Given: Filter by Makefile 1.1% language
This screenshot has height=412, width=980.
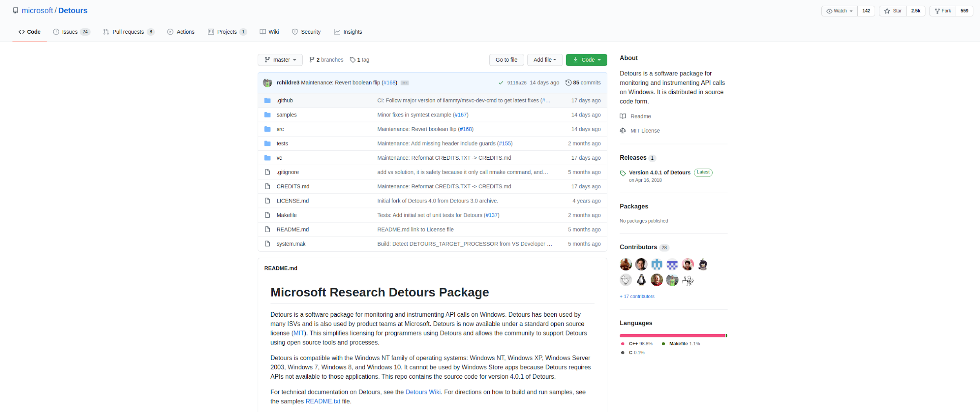Looking at the screenshot, I should (x=681, y=344).
